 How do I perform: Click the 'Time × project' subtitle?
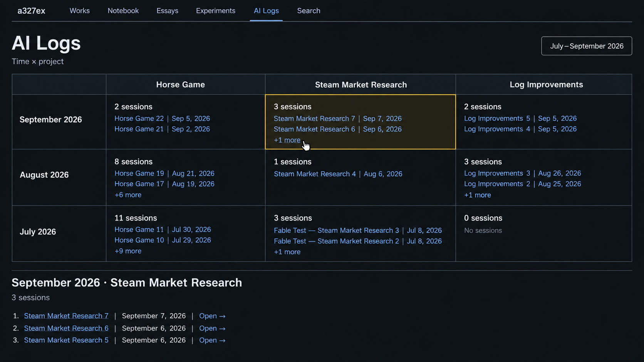pos(37,62)
